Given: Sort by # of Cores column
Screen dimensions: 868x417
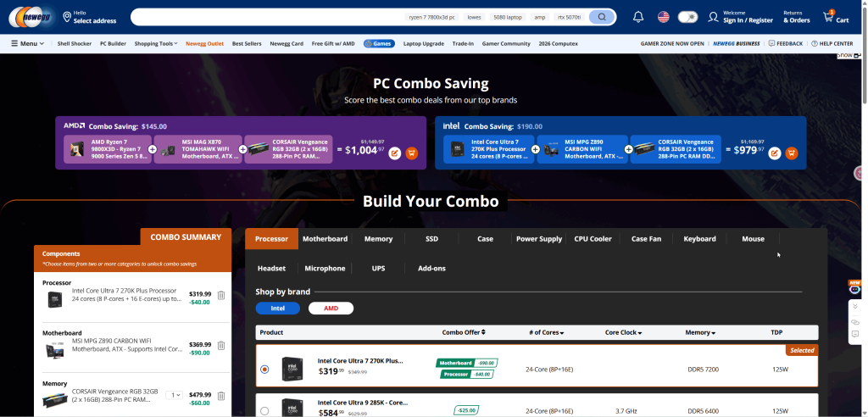Looking at the screenshot, I should tap(547, 333).
